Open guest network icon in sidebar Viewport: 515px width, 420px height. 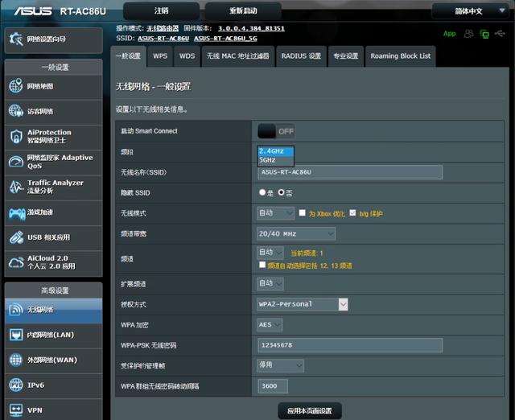16,111
